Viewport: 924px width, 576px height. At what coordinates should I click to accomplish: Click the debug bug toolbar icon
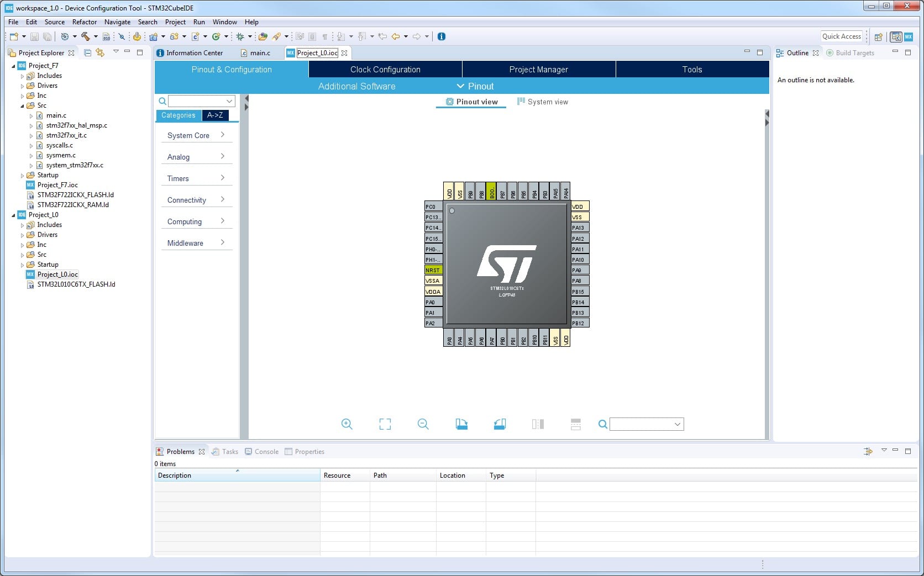pos(240,36)
